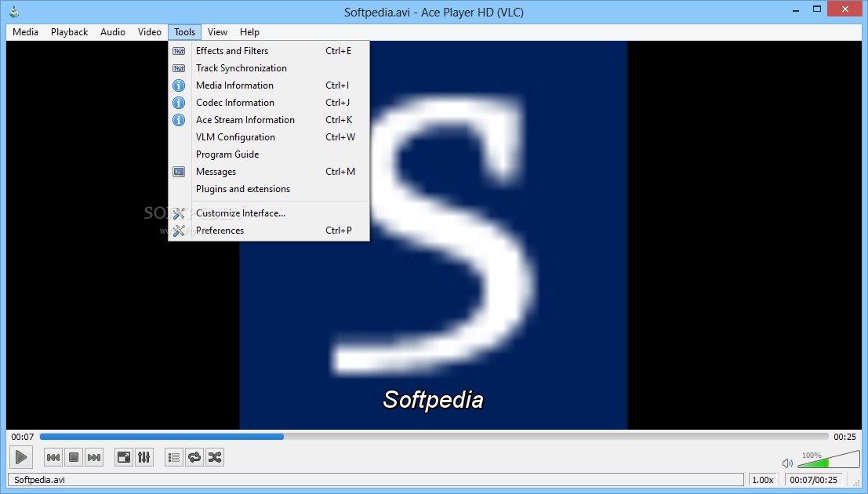Click the Effects and Filters icon
868x494 pixels.
click(179, 51)
